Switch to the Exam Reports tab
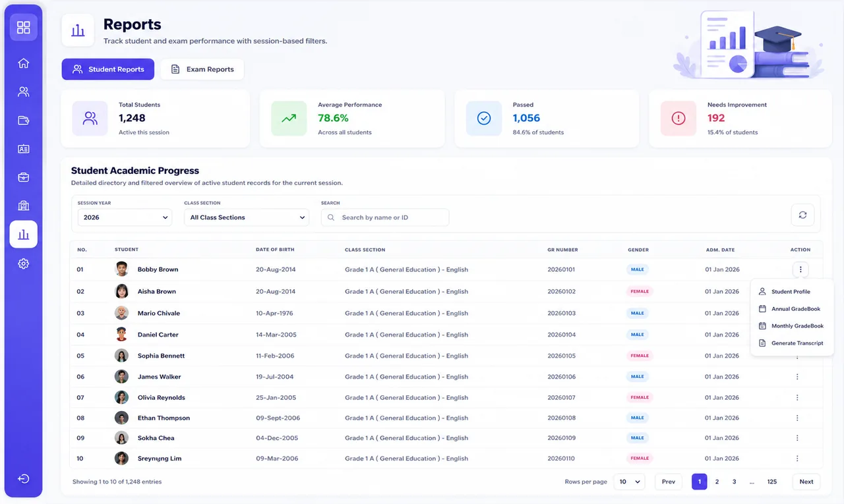844x504 pixels. (202, 69)
